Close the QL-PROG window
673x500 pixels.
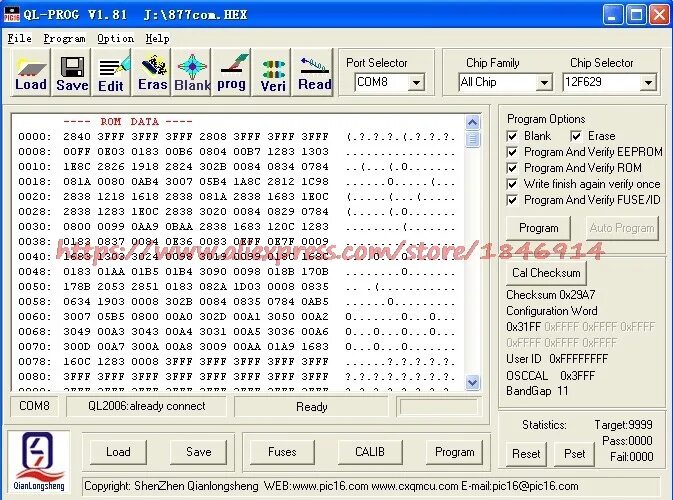tap(659, 15)
